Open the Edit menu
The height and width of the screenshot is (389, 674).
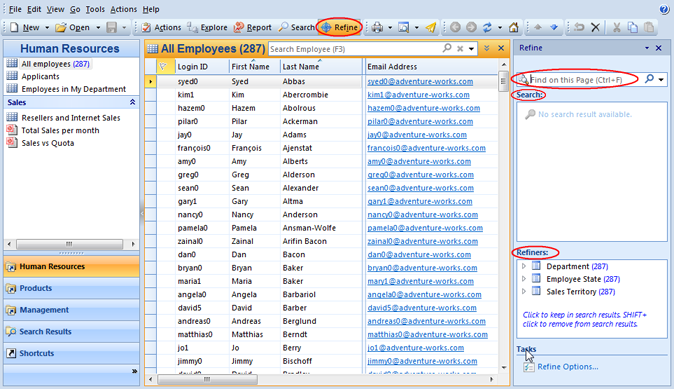click(34, 9)
